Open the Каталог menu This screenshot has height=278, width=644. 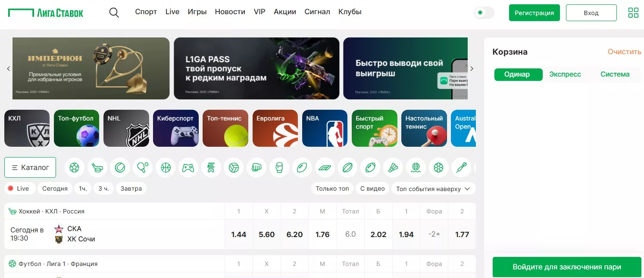pyautogui.click(x=30, y=167)
